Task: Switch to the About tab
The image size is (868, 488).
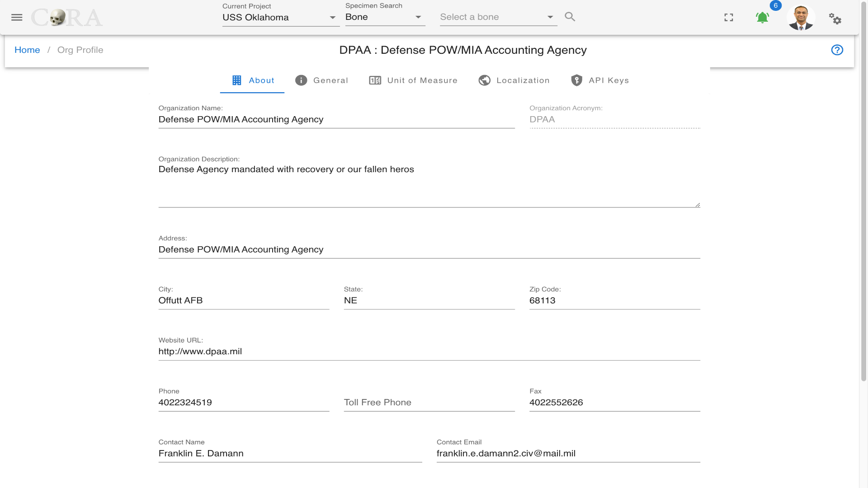Action: [x=252, y=80]
